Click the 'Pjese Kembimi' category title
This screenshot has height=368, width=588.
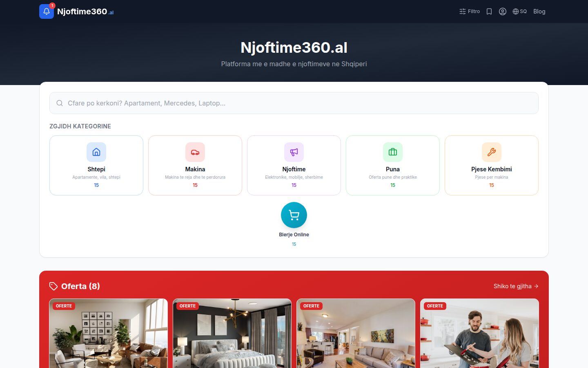tap(492, 169)
